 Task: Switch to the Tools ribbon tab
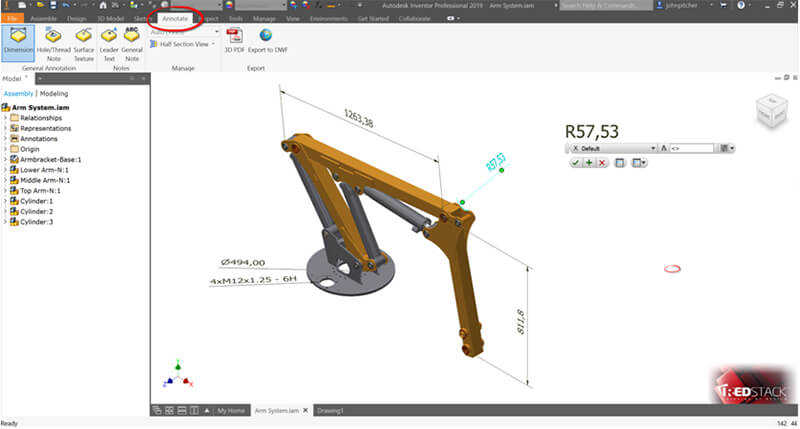tap(236, 18)
